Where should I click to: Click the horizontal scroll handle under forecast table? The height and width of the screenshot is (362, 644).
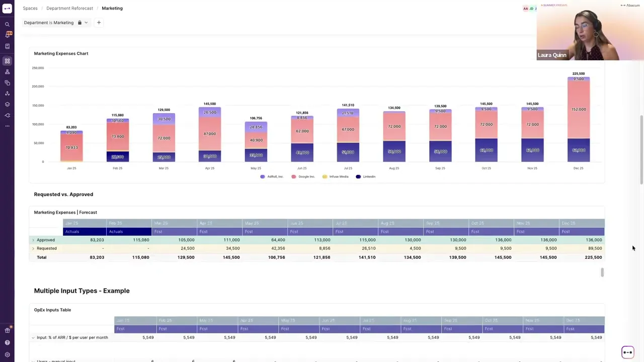(x=602, y=272)
